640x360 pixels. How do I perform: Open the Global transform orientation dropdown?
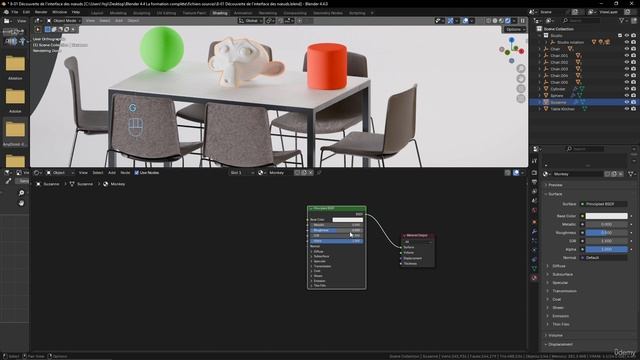[x=251, y=21]
